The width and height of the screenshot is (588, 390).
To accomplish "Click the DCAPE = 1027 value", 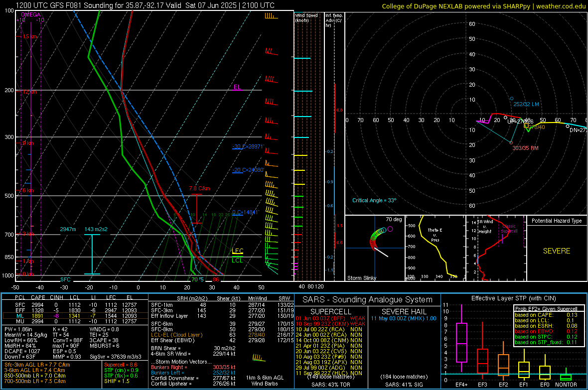I will [x=22, y=351].
